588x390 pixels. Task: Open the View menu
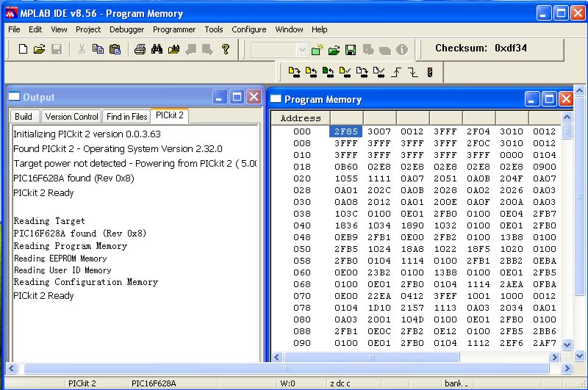tap(59, 29)
